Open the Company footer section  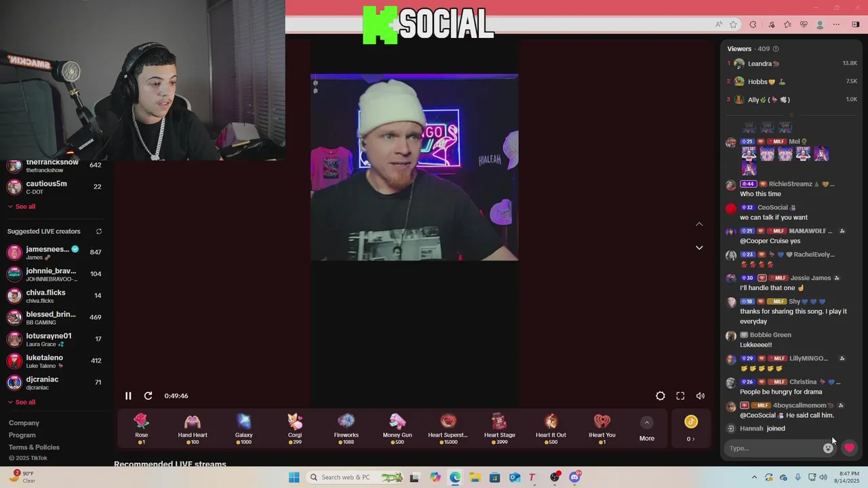click(x=24, y=423)
